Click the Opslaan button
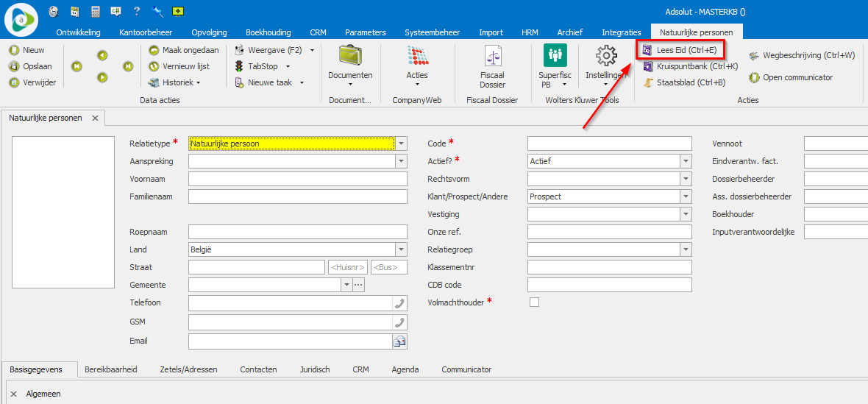 [x=31, y=66]
